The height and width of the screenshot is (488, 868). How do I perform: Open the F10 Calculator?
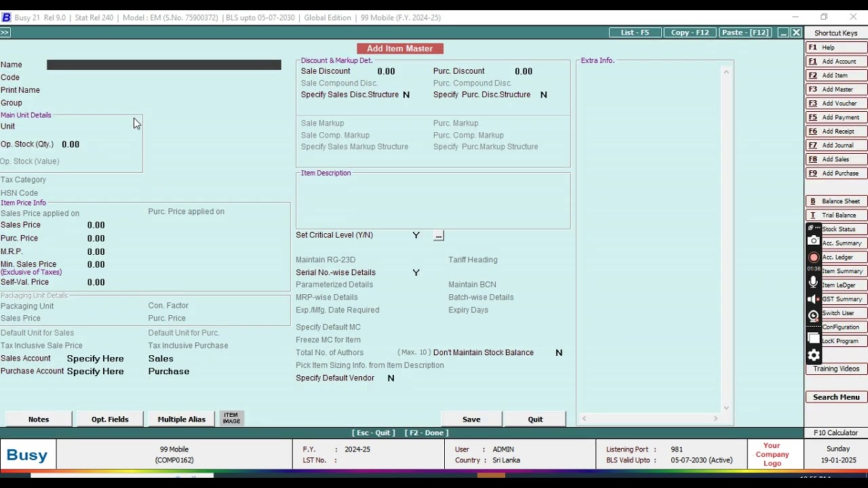[x=835, y=432]
